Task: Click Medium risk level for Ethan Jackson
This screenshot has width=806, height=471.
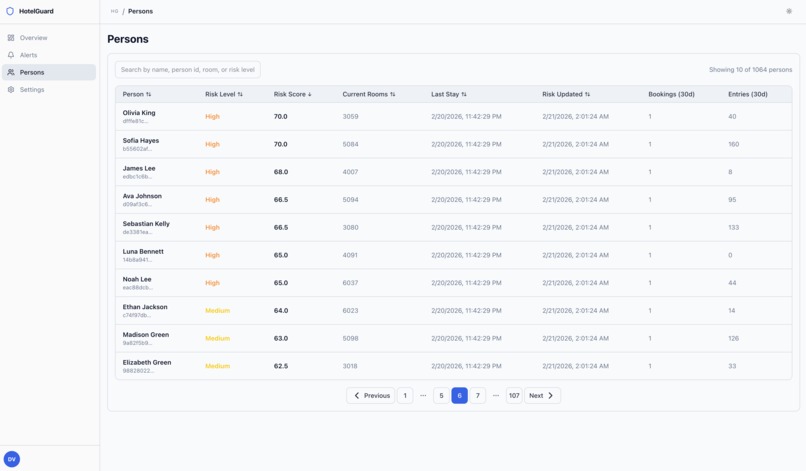Action: point(217,311)
